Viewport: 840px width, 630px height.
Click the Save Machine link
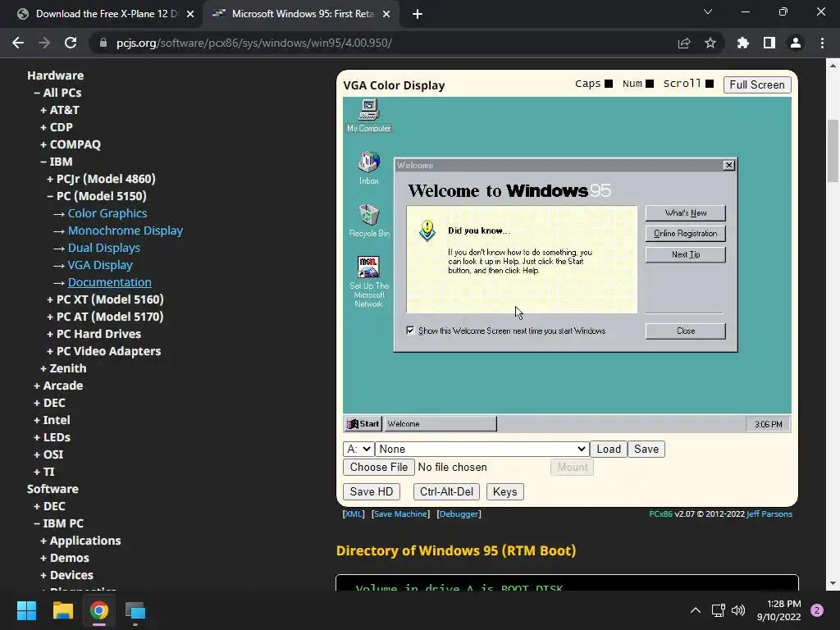[x=400, y=514]
